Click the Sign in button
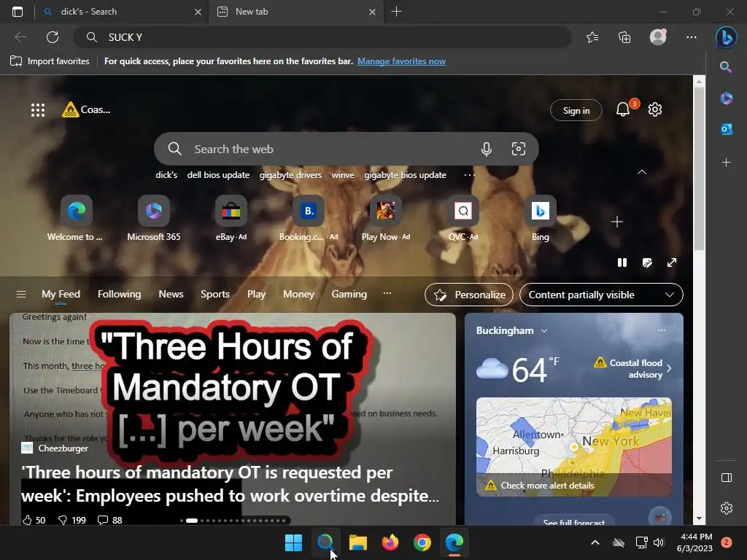Image resolution: width=747 pixels, height=560 pixels. pos(576,111)
